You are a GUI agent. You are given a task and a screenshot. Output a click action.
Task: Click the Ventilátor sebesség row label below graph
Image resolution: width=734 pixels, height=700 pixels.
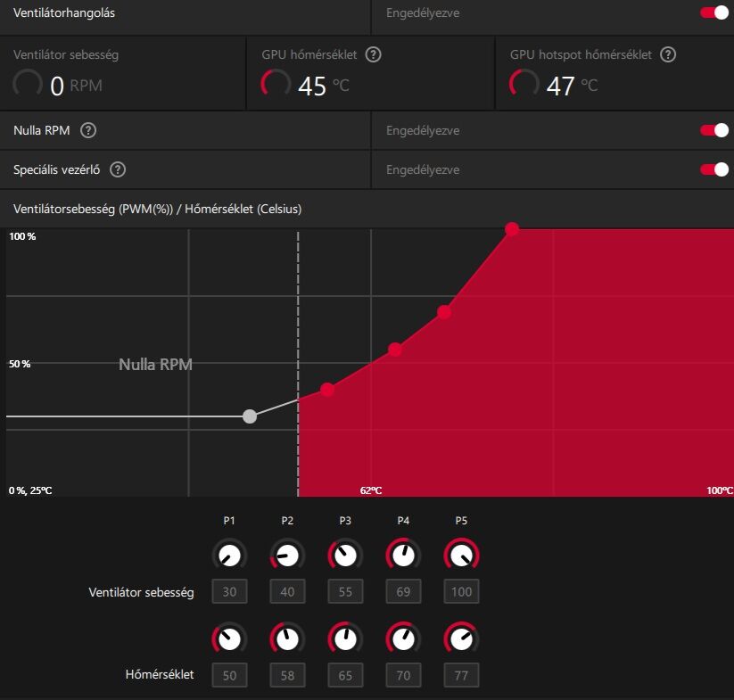click(x=142, y=592)
